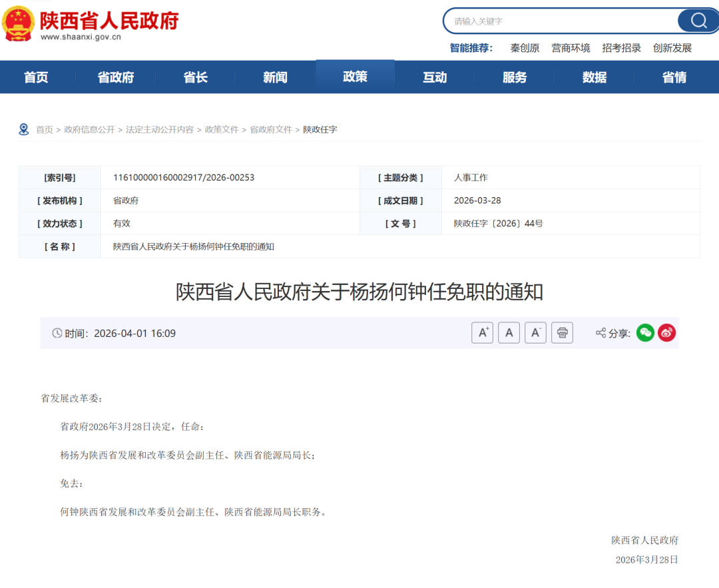Open the 招考招录 link
This screenshot has width=719, height=588.
pyautogui.click(x=620, y=47)
